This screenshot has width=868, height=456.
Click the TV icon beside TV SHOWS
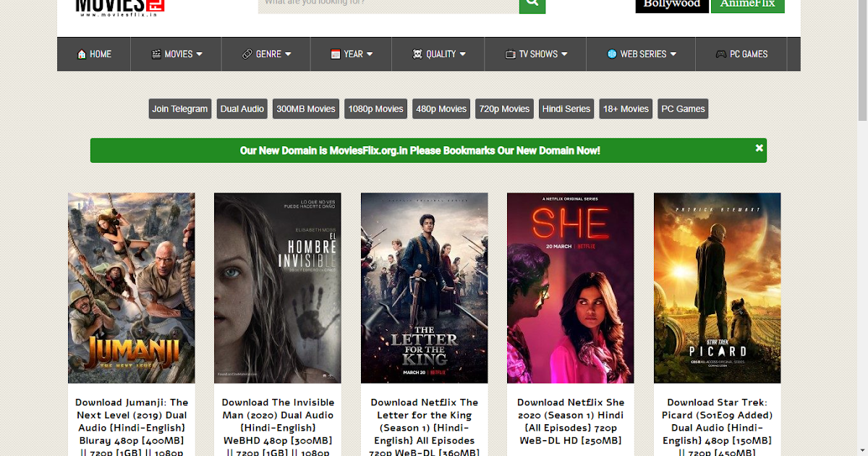click(x=510, y=54)
